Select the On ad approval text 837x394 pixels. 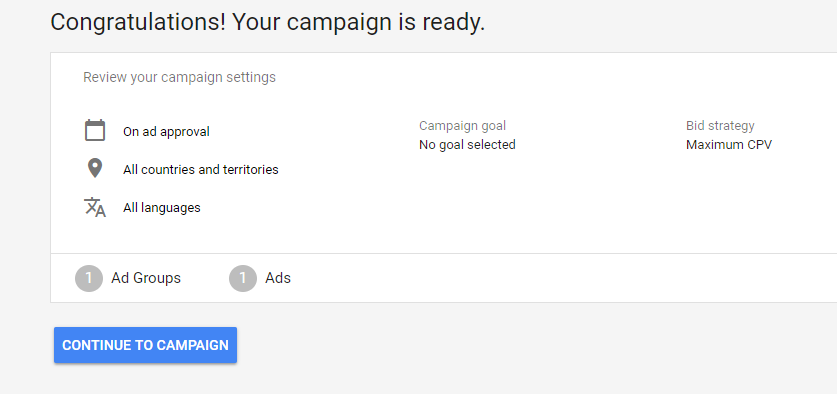click(x=166, y=132)
